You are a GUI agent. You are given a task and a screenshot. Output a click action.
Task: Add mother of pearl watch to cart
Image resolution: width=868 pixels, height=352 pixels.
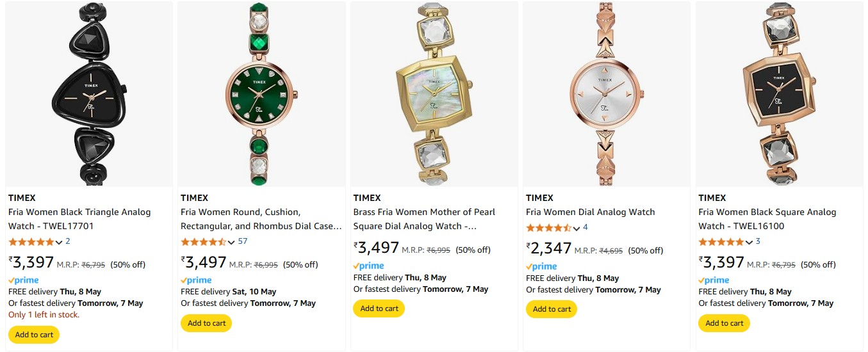(x=379, y=308)
